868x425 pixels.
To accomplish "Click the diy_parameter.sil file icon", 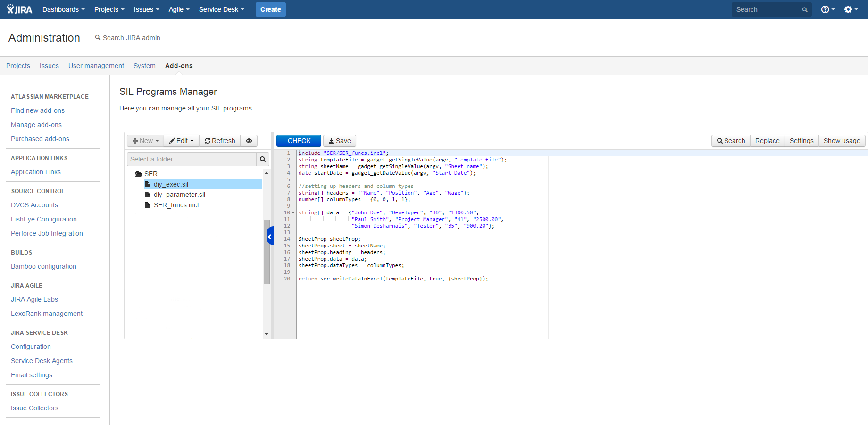I will [148, 195].
